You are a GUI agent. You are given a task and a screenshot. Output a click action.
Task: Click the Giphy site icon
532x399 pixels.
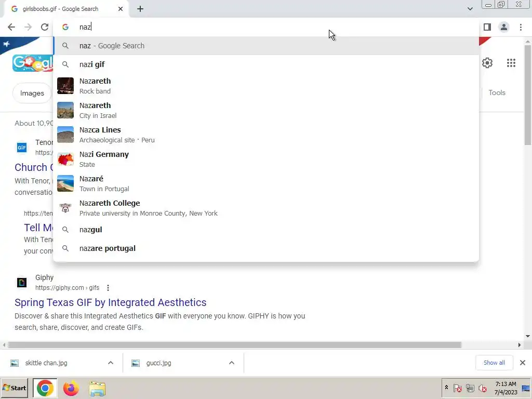pyautogui.click(x=22, y=282)
